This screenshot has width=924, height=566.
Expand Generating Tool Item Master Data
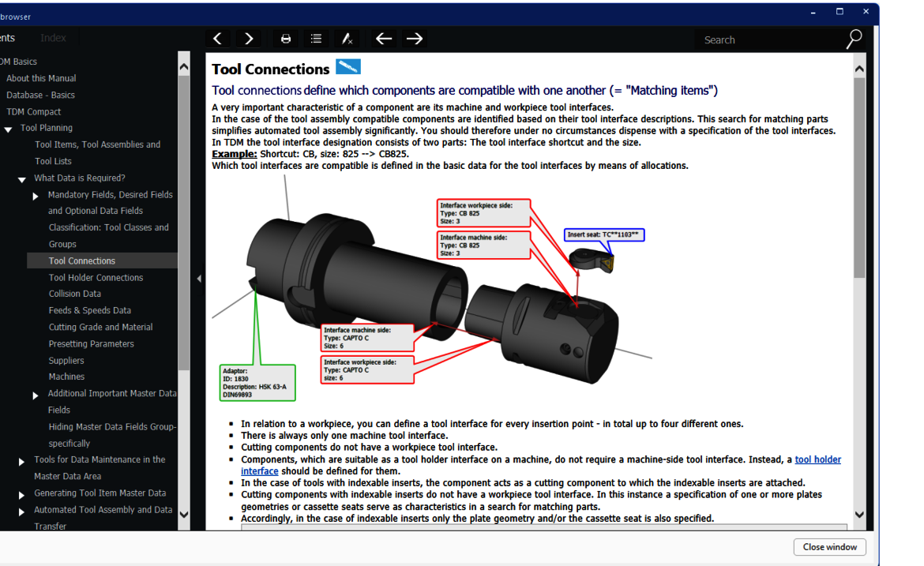tap(21, 495)
